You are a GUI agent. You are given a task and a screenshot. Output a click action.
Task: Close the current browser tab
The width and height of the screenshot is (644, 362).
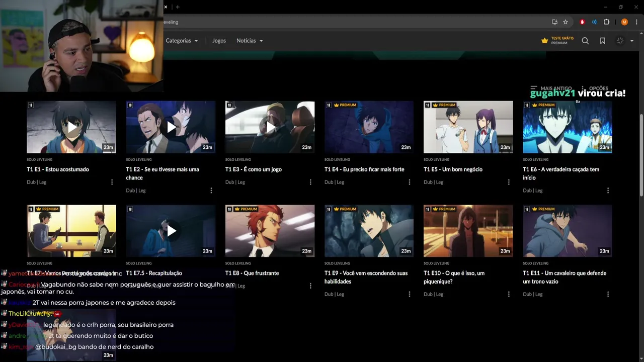click(166, 7)
